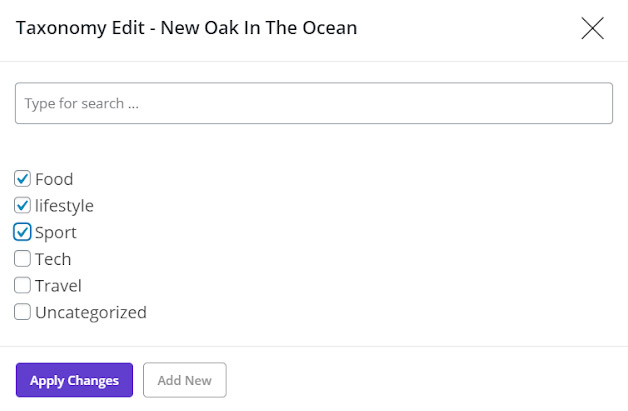Save taxonomy selections via the purple button

74,380
